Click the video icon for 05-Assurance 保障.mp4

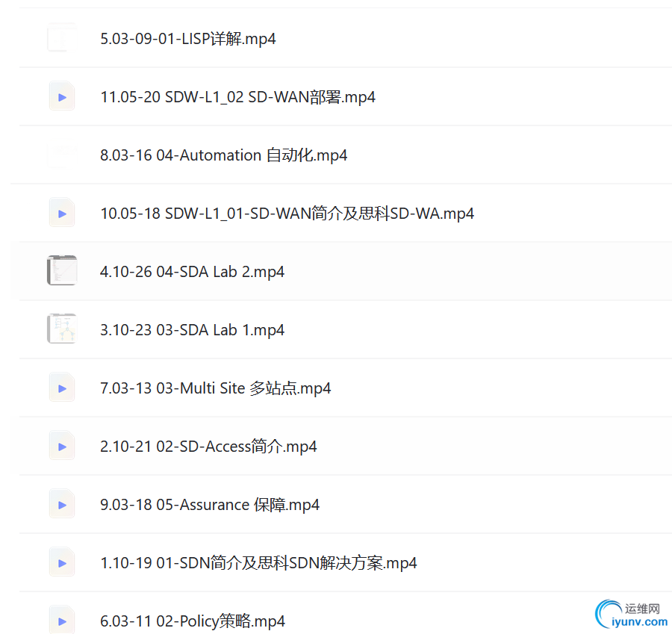point(62,505)
